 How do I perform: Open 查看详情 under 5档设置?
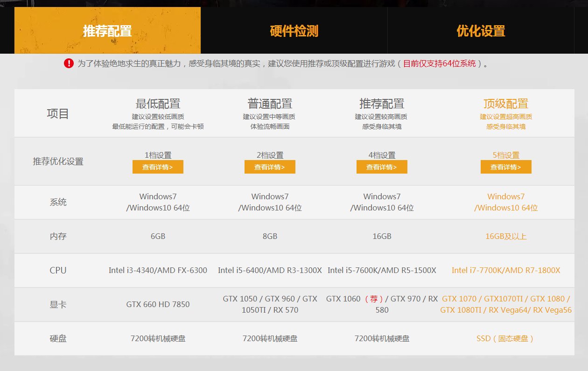[x=506, y=167]
